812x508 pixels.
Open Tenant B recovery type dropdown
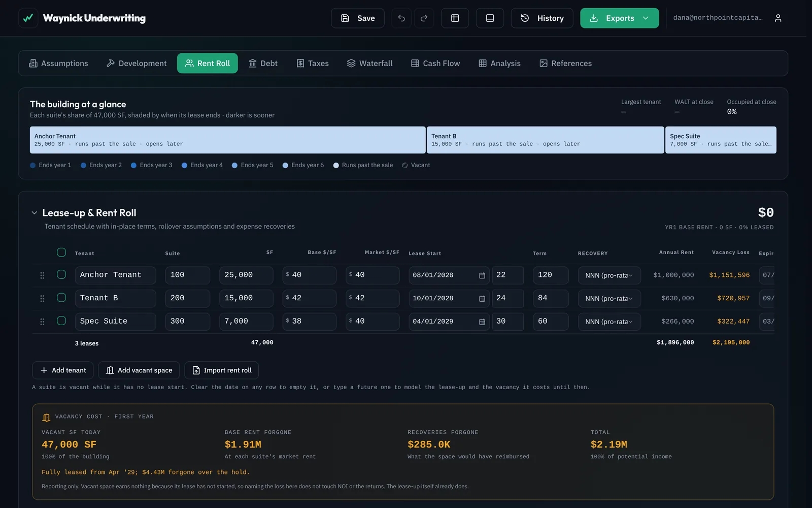coord(609,299)
